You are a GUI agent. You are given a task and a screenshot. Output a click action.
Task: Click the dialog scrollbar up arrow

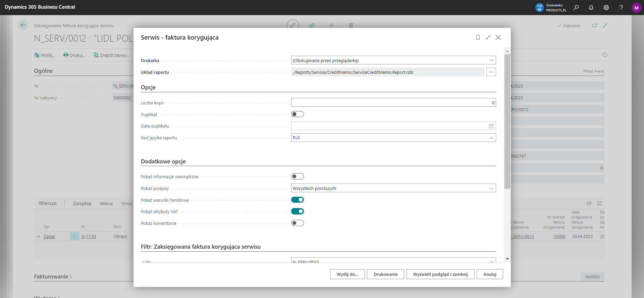(507, 51)
